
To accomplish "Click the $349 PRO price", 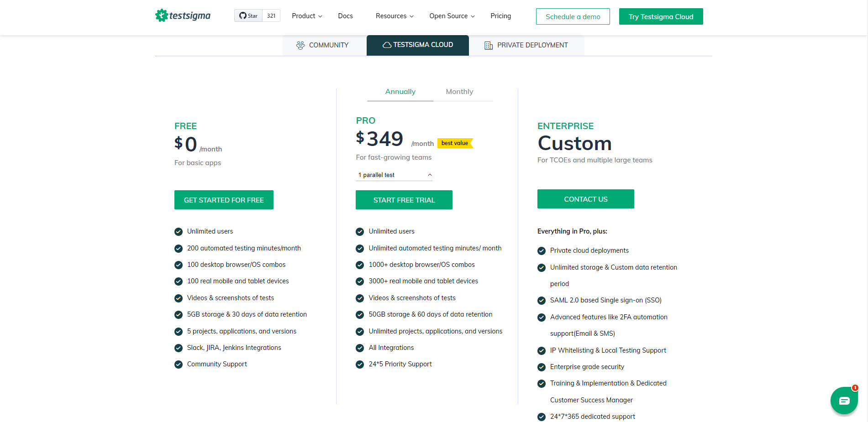I will [x=379, y=139].
